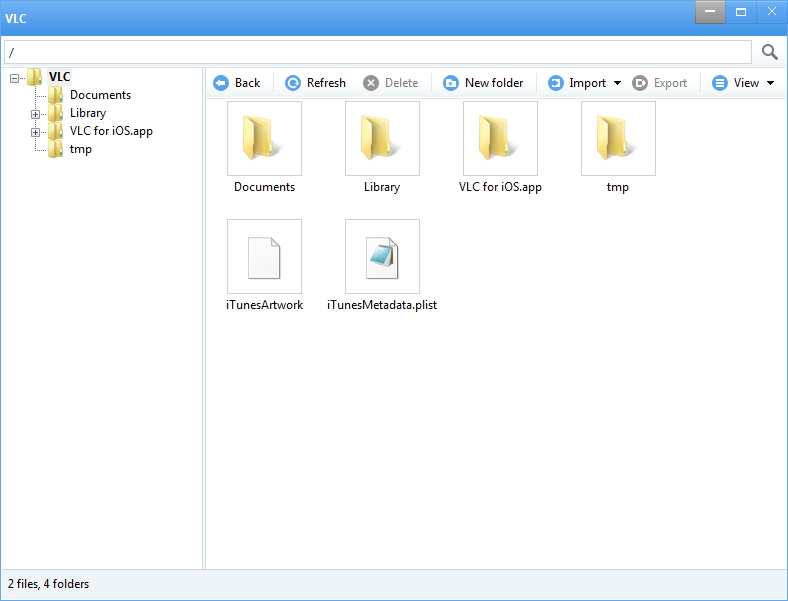Screen dimensions: 788x601
Task: Click the Refresh button label
Action: (x=326, y=83)
